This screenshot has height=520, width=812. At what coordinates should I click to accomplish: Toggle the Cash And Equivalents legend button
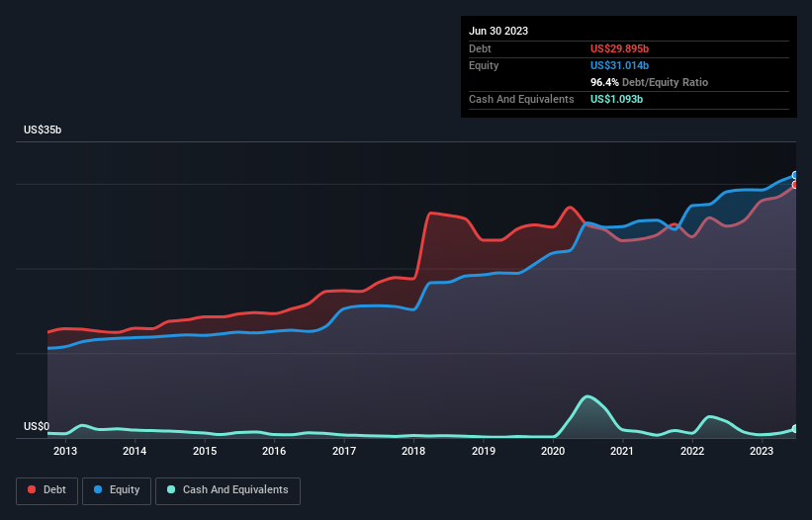[227, 490]
